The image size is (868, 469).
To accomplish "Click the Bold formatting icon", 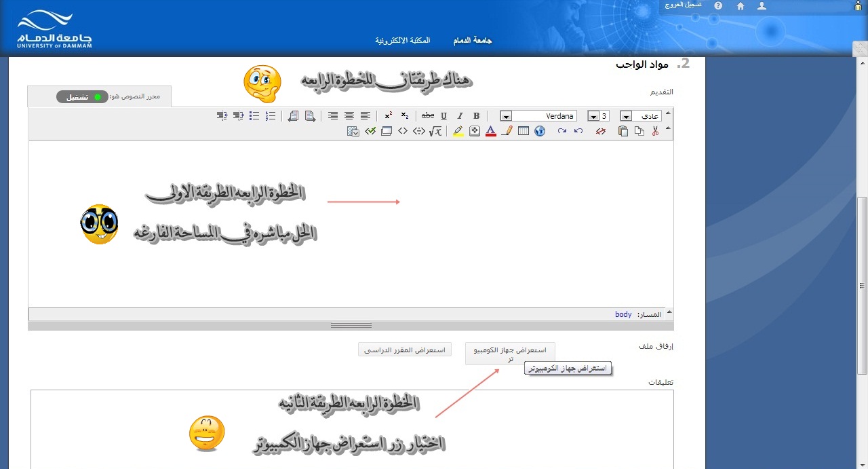I will pos(477,116).
